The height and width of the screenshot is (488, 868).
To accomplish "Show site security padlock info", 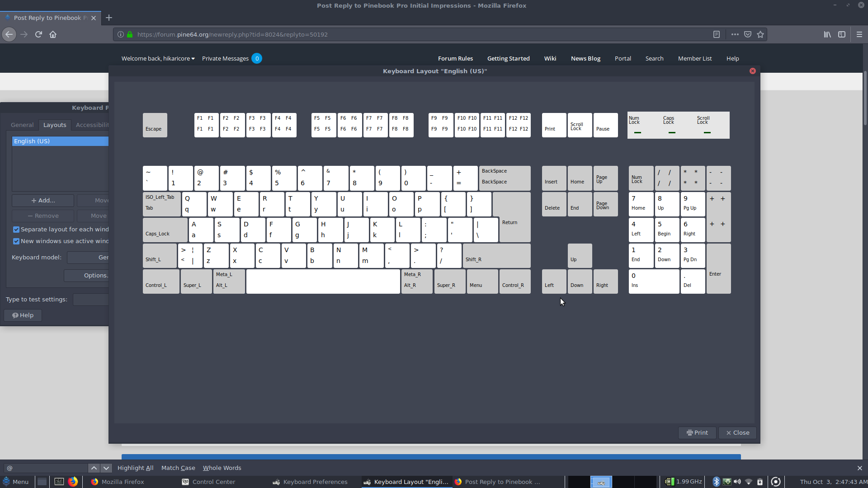I will [130, 34].
